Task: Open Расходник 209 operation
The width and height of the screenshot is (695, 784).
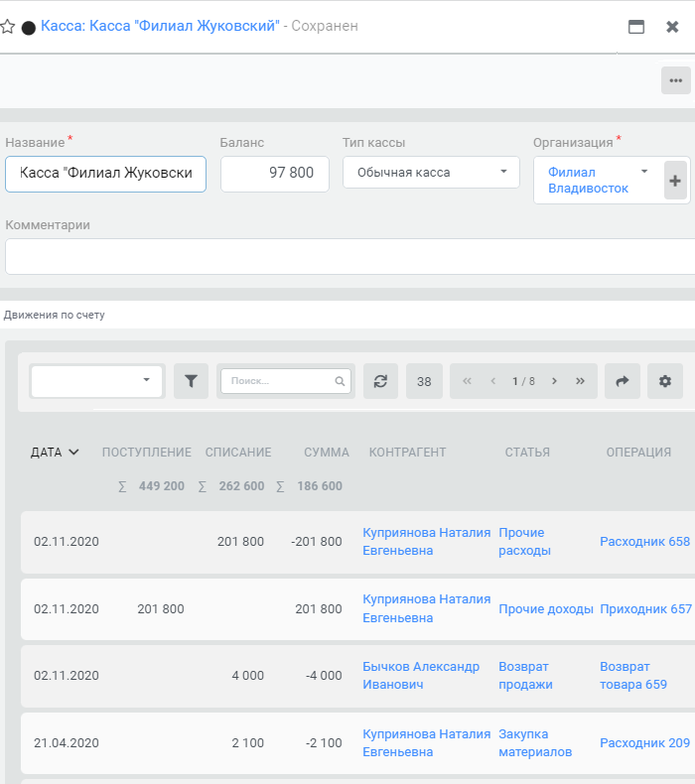Action: pos(644,743)
